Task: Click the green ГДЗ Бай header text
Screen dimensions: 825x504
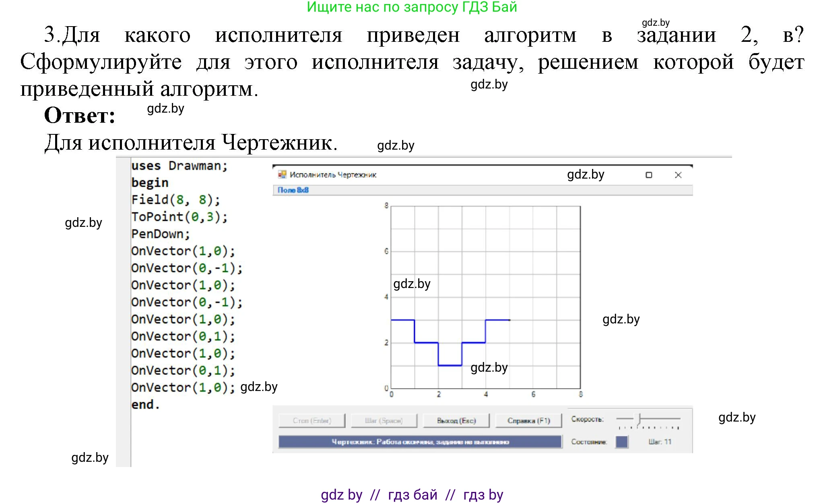Action: [x=412, y=7]
